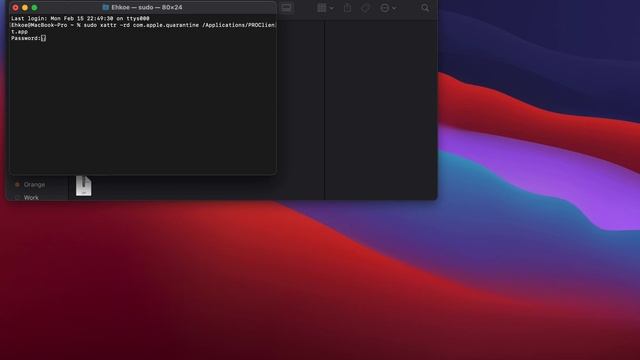Click the Finder tag button

coord(365,8)
